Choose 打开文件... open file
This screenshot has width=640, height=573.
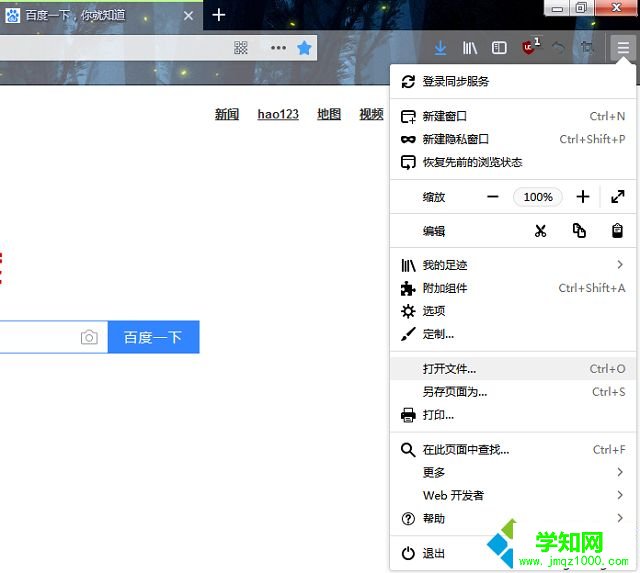(x=513, y=369)
